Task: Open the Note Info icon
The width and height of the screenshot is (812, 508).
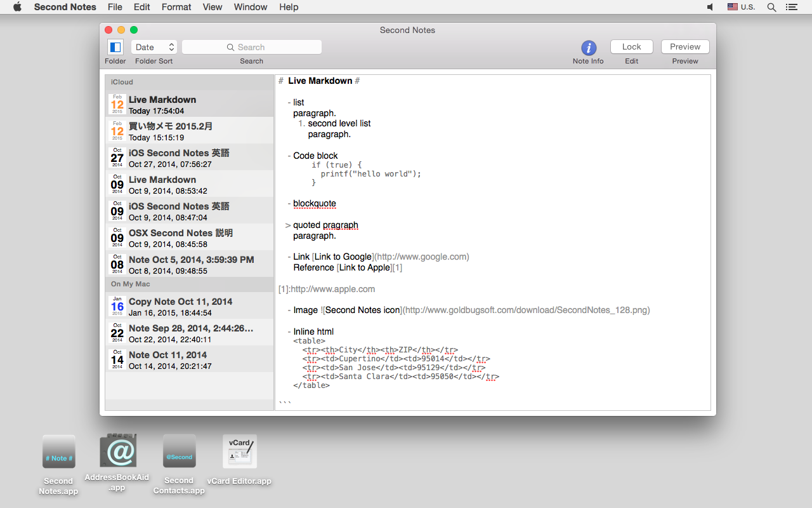Action: point(589,48)
